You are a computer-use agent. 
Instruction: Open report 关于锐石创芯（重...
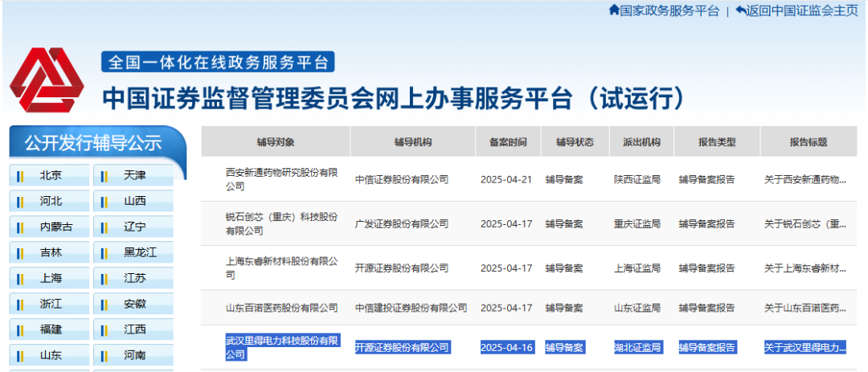tap(805, 223)
